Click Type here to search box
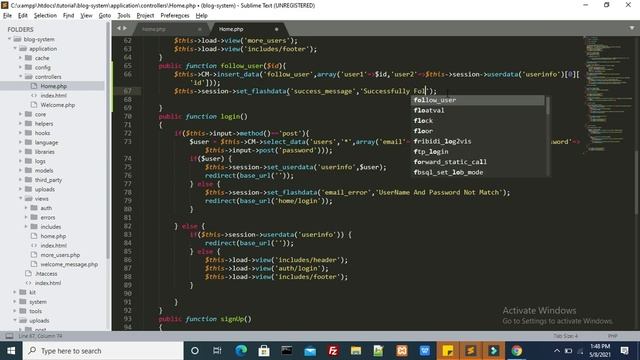 click(x=103, y=351)
